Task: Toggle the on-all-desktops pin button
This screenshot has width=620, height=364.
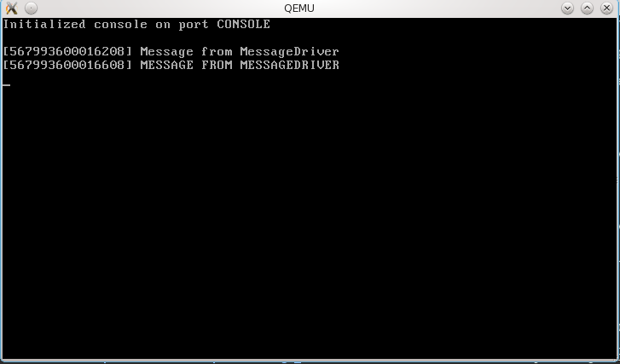Action: [31, 8]
